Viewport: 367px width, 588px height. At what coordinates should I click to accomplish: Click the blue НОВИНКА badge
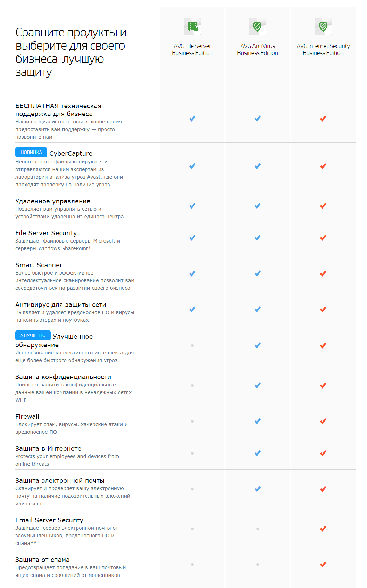point(31,152)
